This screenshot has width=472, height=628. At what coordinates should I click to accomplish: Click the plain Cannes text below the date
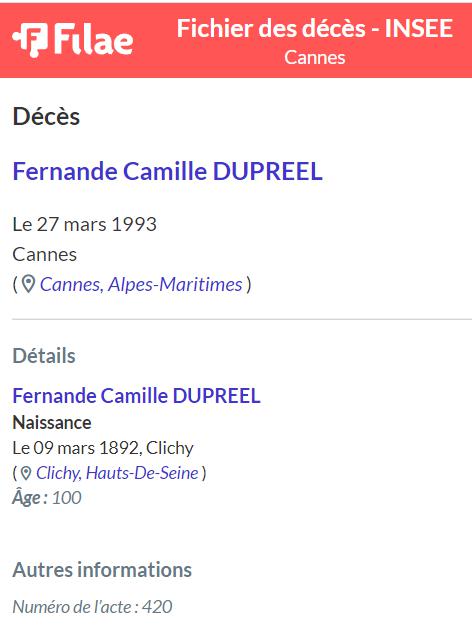[x=44, y=255]
